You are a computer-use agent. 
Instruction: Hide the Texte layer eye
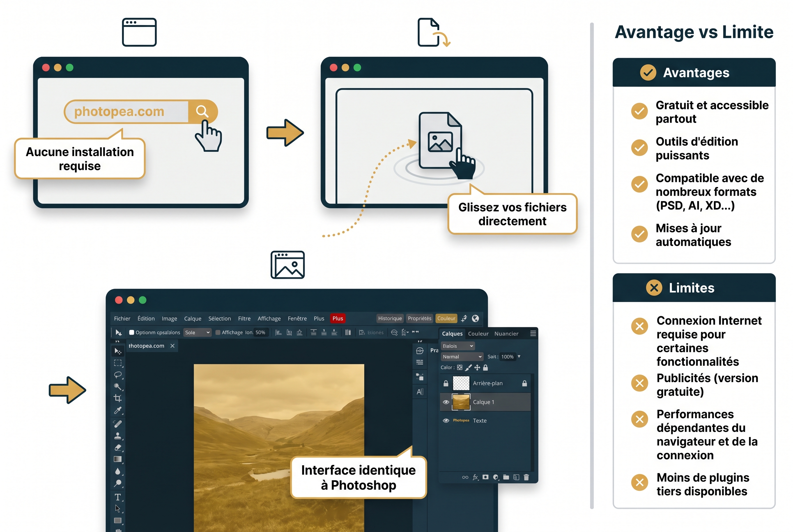(x=446, y=421)
